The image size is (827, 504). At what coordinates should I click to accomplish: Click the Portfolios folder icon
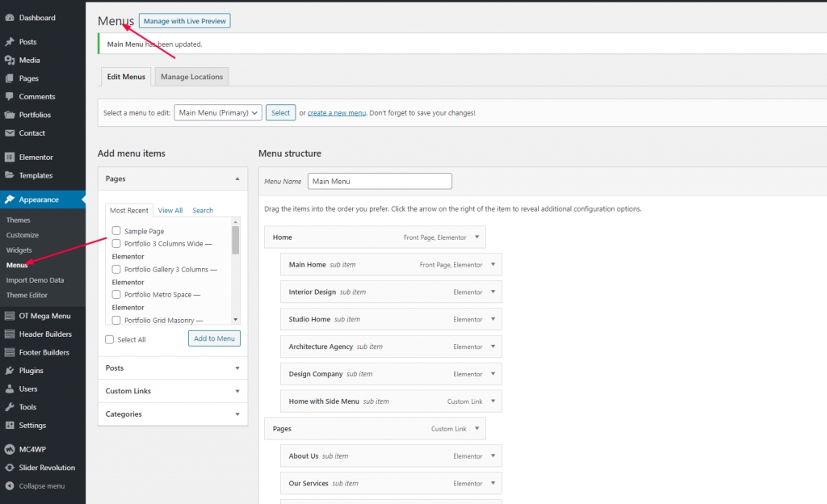[10, 115]
